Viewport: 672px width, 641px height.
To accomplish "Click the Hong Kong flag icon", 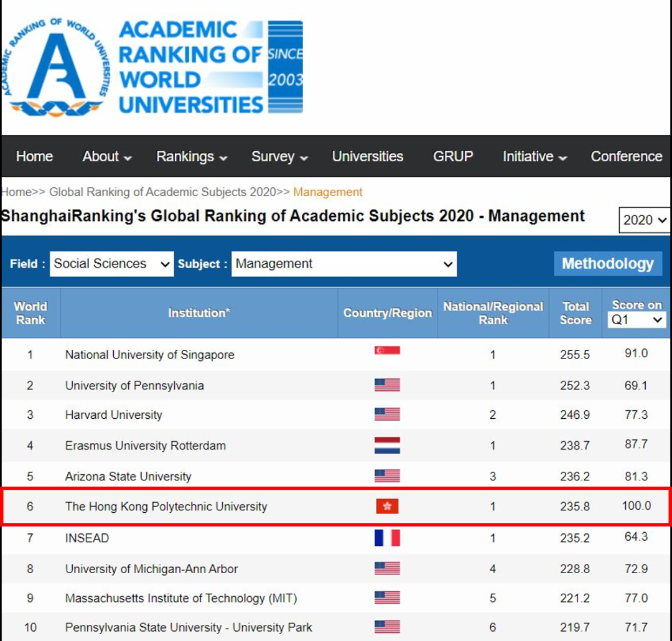I will (x=387, y=506).
